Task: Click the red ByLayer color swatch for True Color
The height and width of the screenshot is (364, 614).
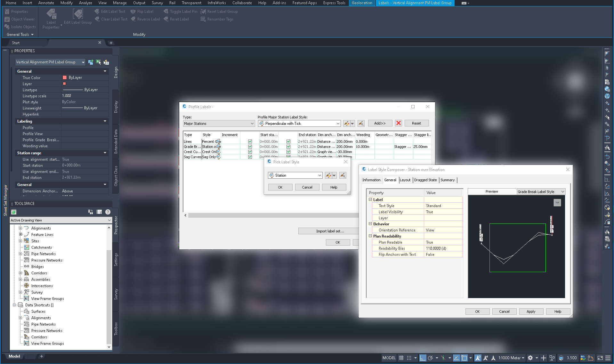Action: pyautogui.click(x=65, y=77)
